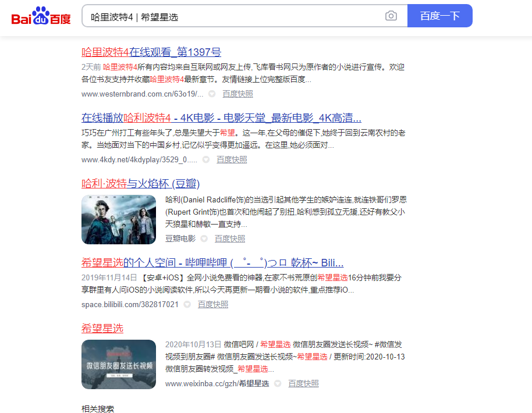This screenshot has width=532, height=413.
Task: Open 哈利·波特与火焰杯 (豆瓣) result
Action: pyautogui.click(x=140, y=184)
